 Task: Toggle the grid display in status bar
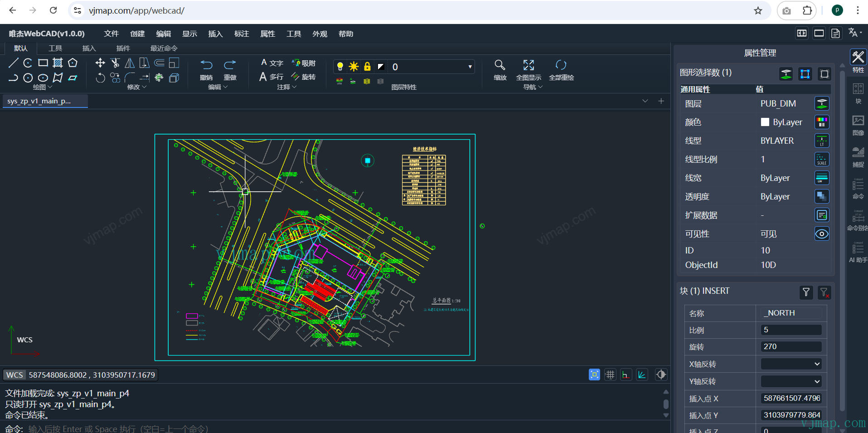(x=610, y=375)
